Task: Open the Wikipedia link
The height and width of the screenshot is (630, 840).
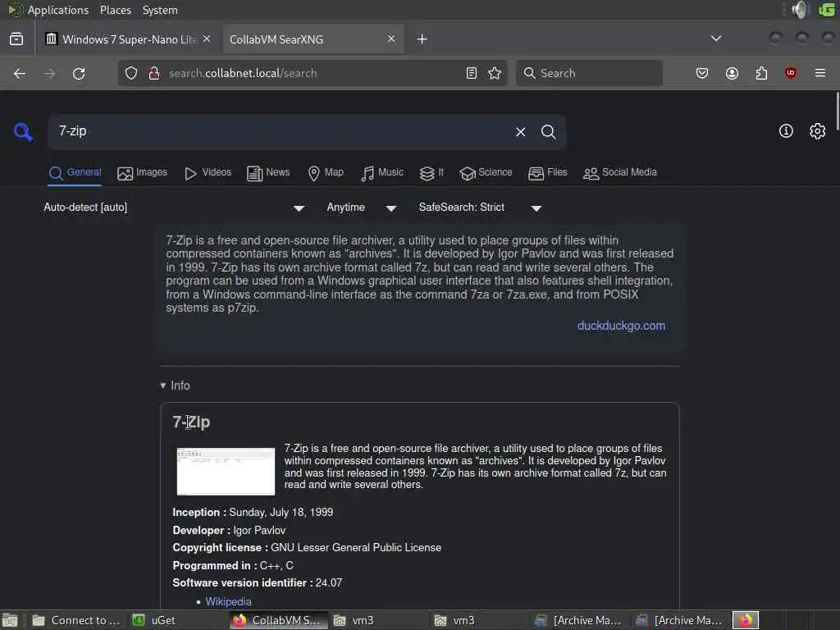Action: click(x=228, y=601)
